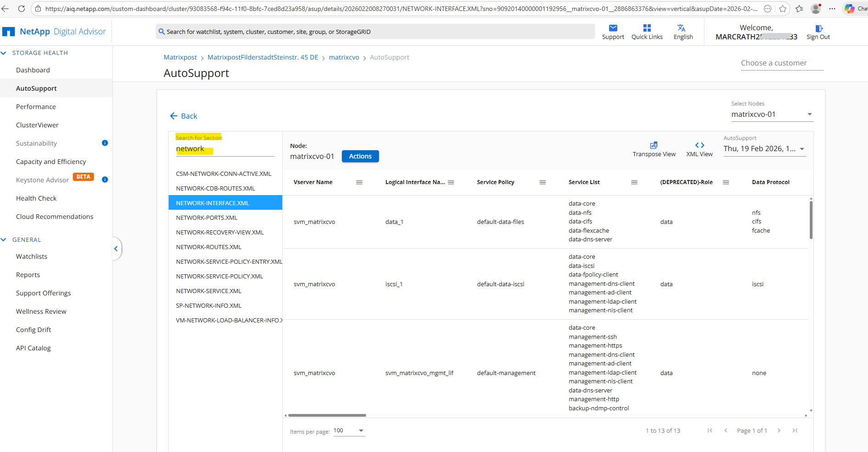868x452 pixels.
Task: Click the Back link
Action: coord(184,116)
